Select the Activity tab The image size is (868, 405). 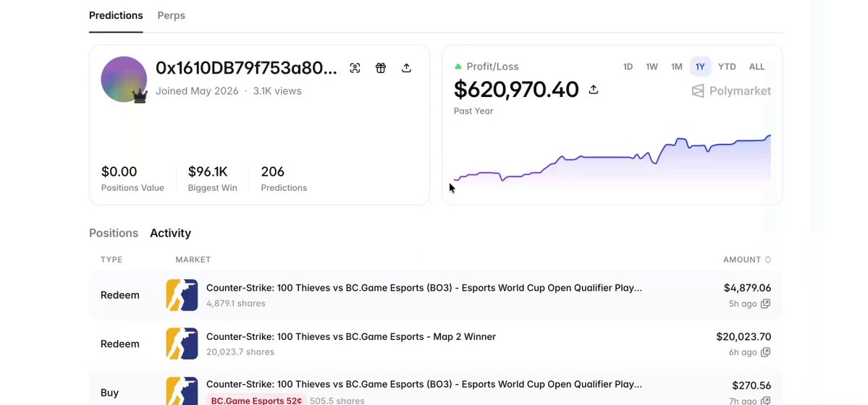[x=171, y=233]
